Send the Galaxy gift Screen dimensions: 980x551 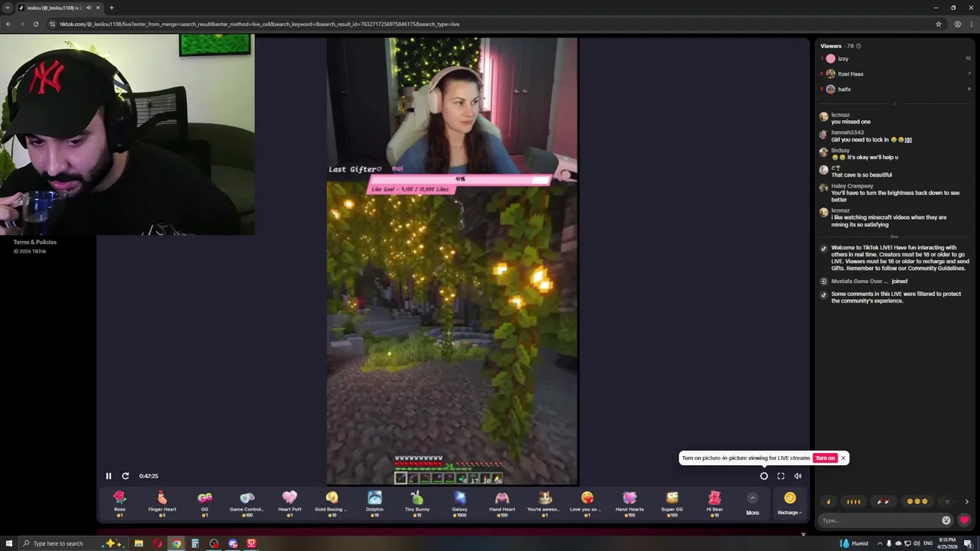pyautogui.click(x=459, y=504)
